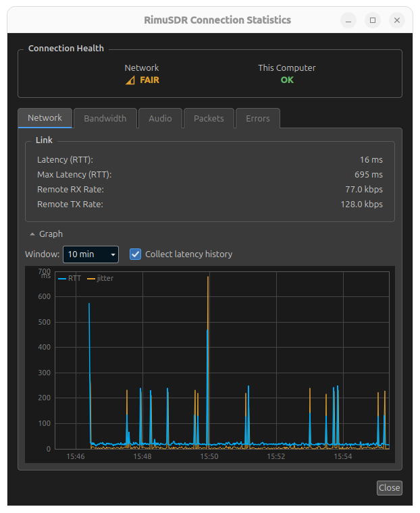The image size is (420, 513).
Task: Click the 128.0 kbps TX rate value
Action: coord(362,204)
